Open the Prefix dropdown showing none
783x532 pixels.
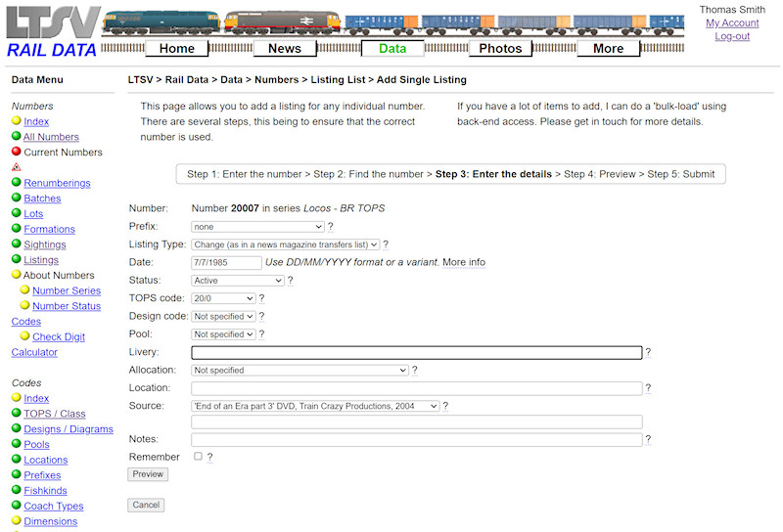pyautogui.click(x=257, y=227)
